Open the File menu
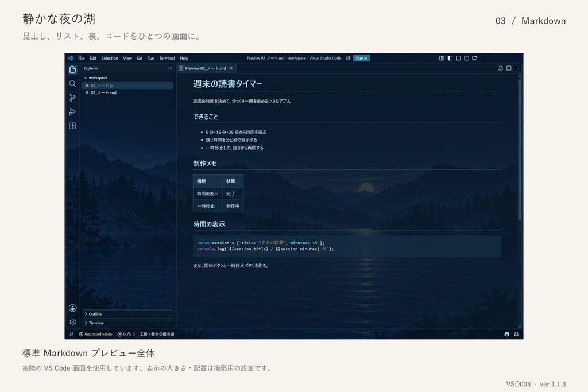Screen dimensions: 588x392 pyautogui.click(x=82, y=58)
